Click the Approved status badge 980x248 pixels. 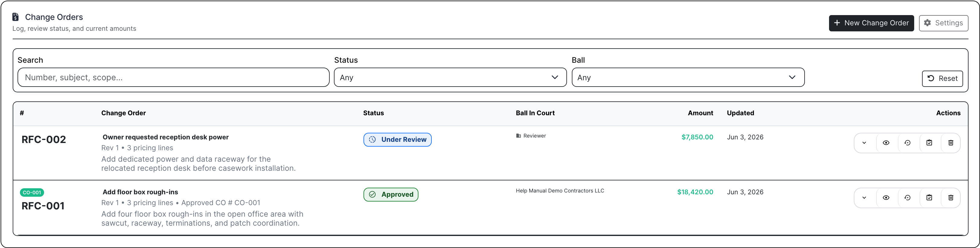pos(391,194)
